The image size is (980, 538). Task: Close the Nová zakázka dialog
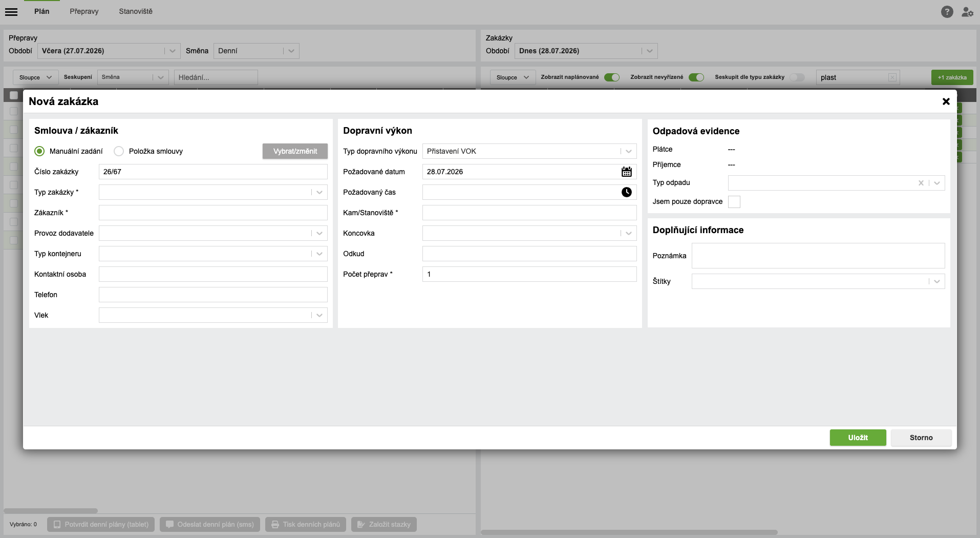[x=946, y=101]
